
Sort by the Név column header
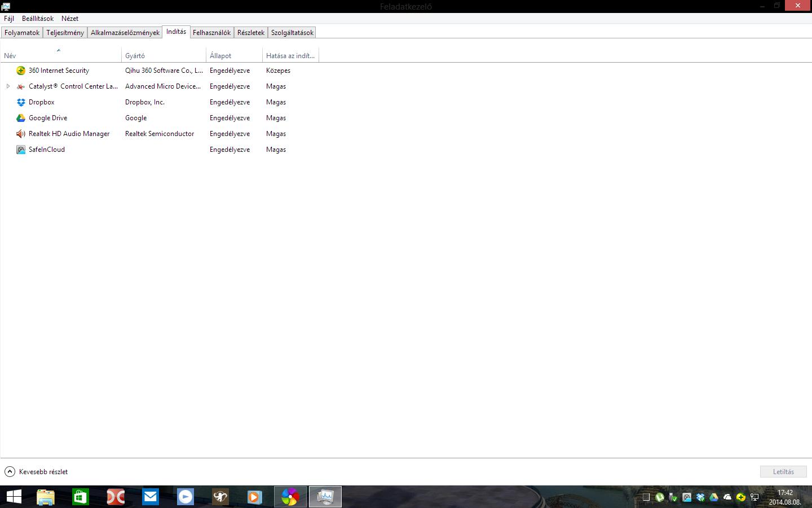[61, 55]
